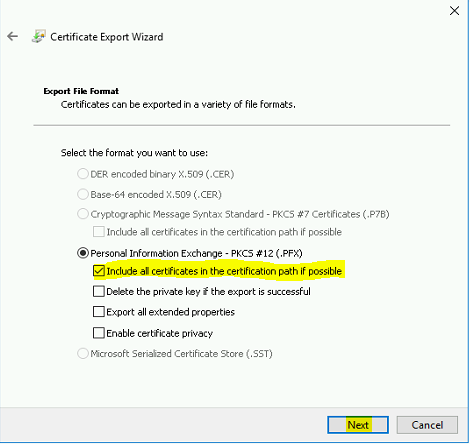Click the Export File Format heading
This screenshot has height=444, width=470.
(x=81, y=91)
